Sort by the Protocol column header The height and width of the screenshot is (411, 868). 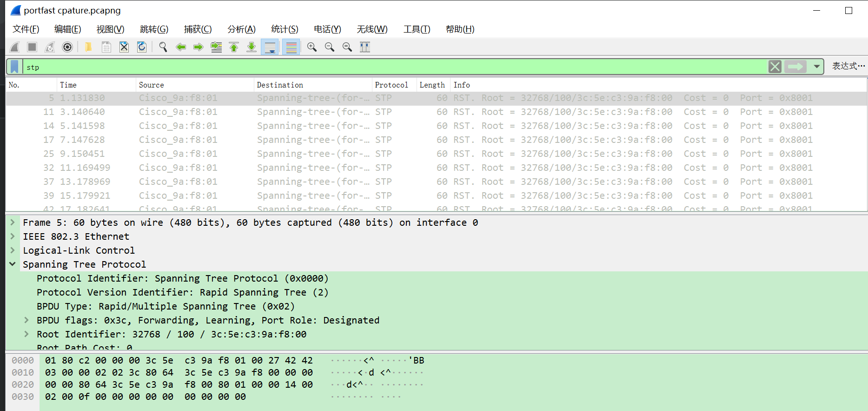[394, 85]
